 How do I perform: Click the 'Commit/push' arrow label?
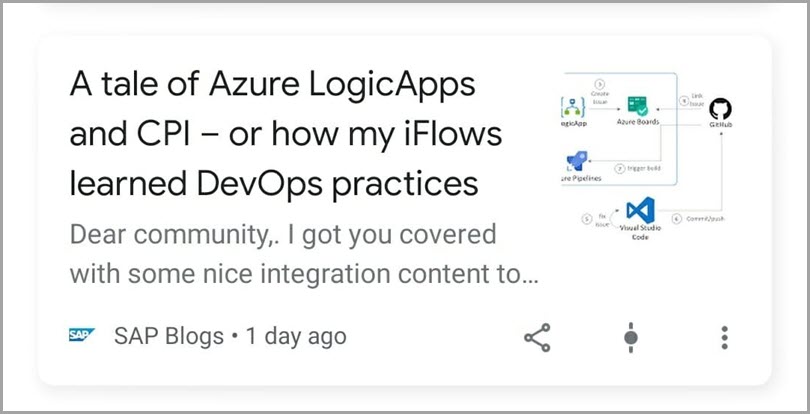click(x=705, y=219)
